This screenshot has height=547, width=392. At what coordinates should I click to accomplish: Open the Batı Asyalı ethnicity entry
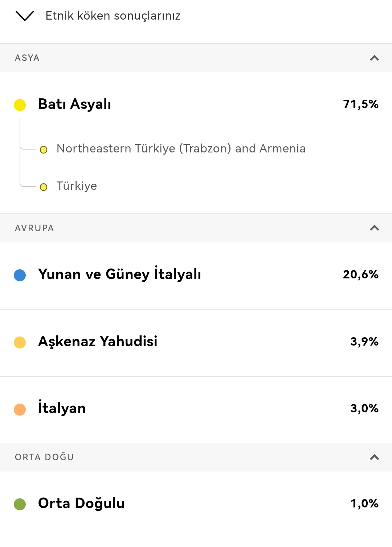(75, 104)
